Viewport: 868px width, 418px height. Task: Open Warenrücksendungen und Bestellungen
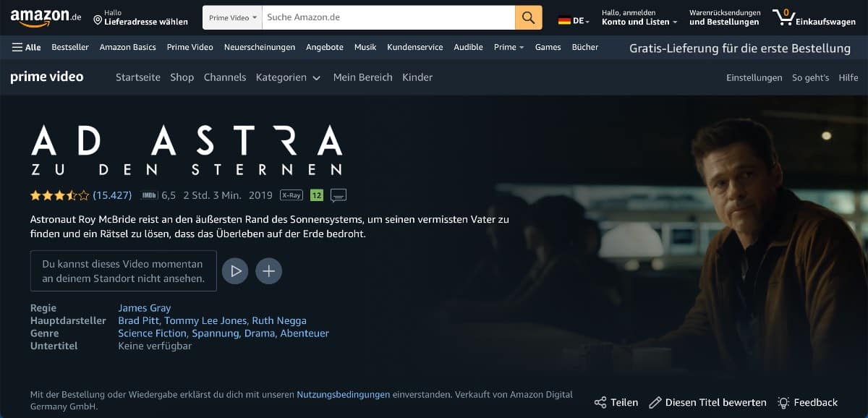coord(725,17)
